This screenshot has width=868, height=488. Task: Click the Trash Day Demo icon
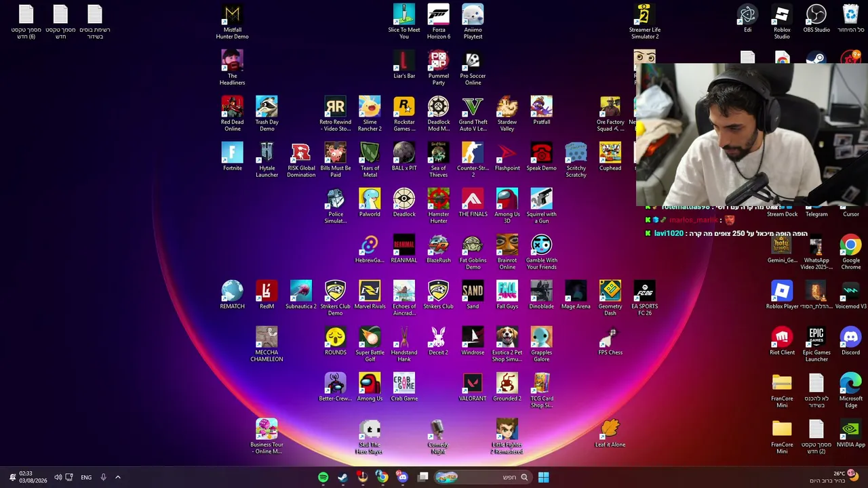tap(267, 114)
